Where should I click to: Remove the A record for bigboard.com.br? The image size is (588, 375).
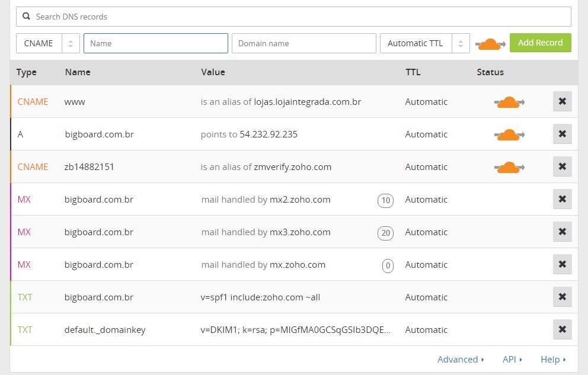click(562, 134)
